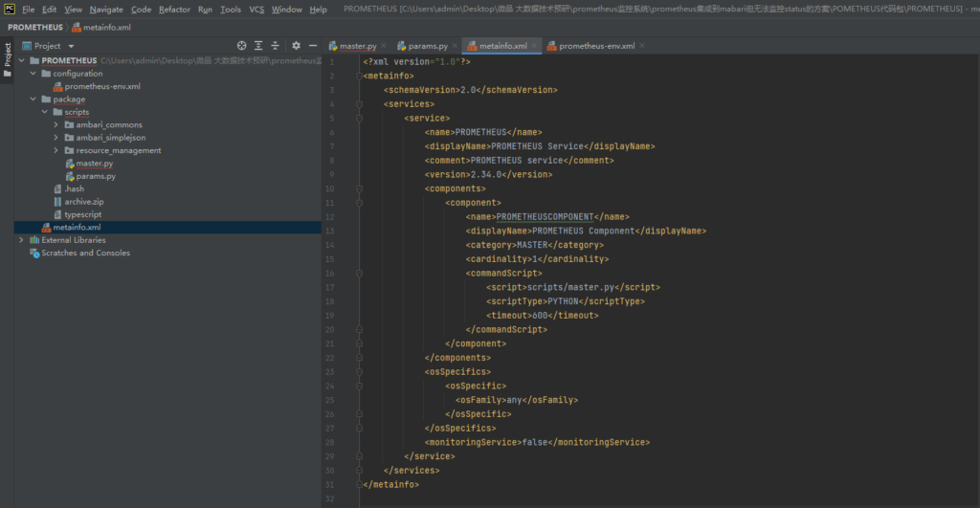This screenshot has width=980, height=508.
Task: Fold the components block on line 10
Action: 360,188
